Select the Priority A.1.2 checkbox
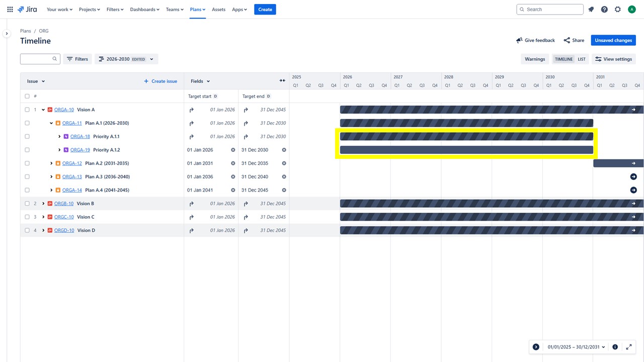This screenshot has width=644, height=362. coord(27,150)
